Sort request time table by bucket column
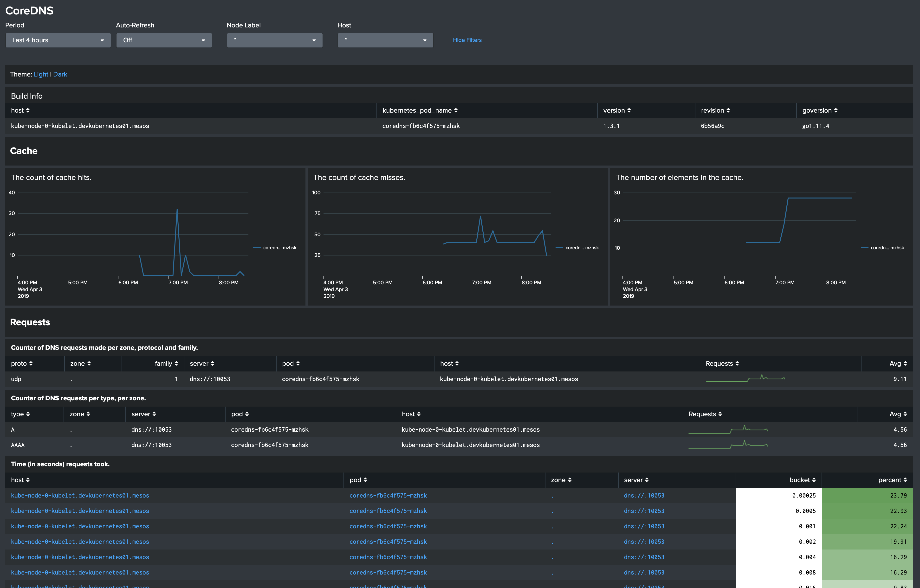The width and height of the screenshot is (920, 588). [802, 480]
